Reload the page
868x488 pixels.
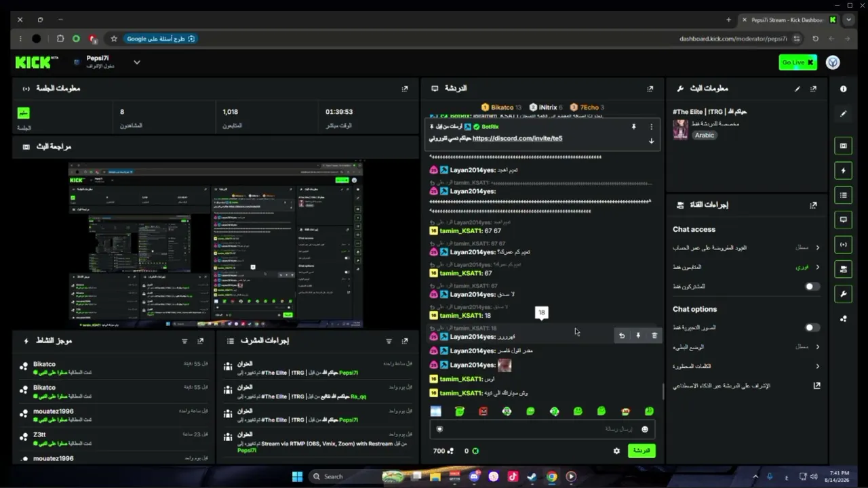(816, 39)
